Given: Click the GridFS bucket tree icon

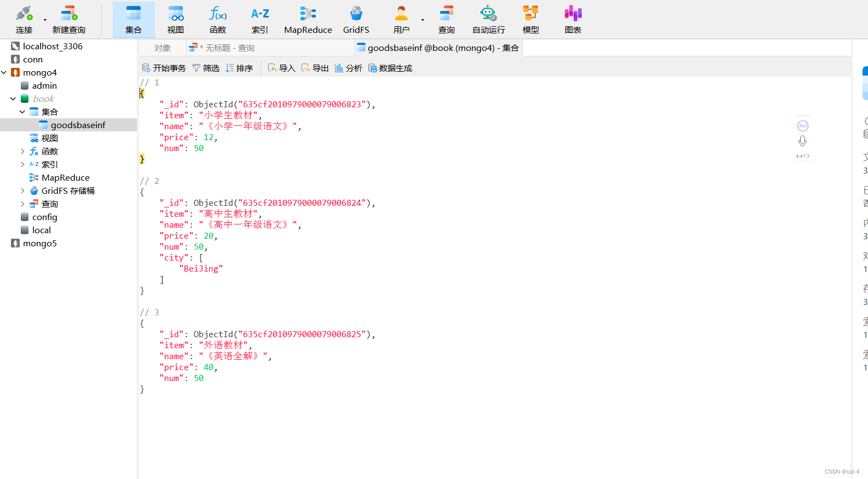Looking at the screenshot, I should [34, 191].
